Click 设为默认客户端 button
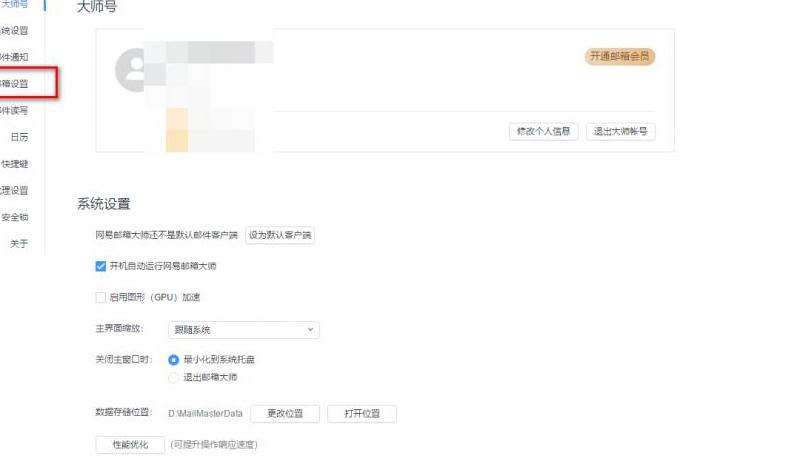The height and width of the screenshot is (468, 800). tap(280, 235)
